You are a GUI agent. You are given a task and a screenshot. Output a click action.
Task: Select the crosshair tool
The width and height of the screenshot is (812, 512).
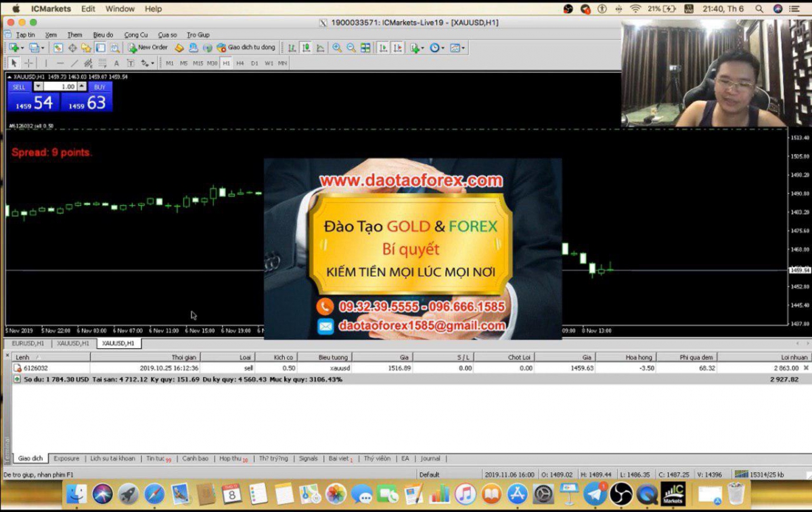pos(29,63)
